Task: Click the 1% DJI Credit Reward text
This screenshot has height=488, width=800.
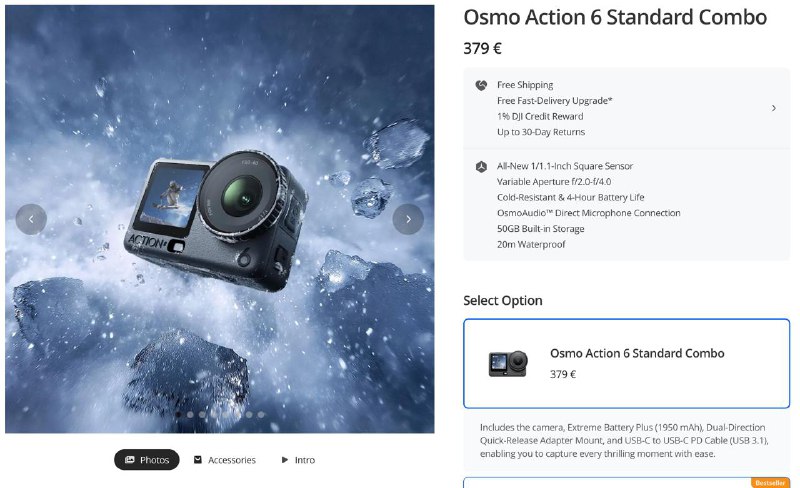Action: click(541, 116)
